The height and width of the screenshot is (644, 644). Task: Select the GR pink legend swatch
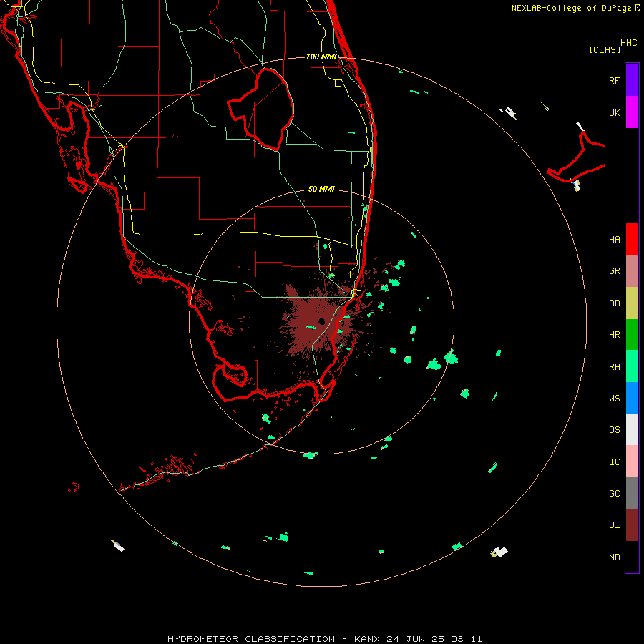pos(632,271)
